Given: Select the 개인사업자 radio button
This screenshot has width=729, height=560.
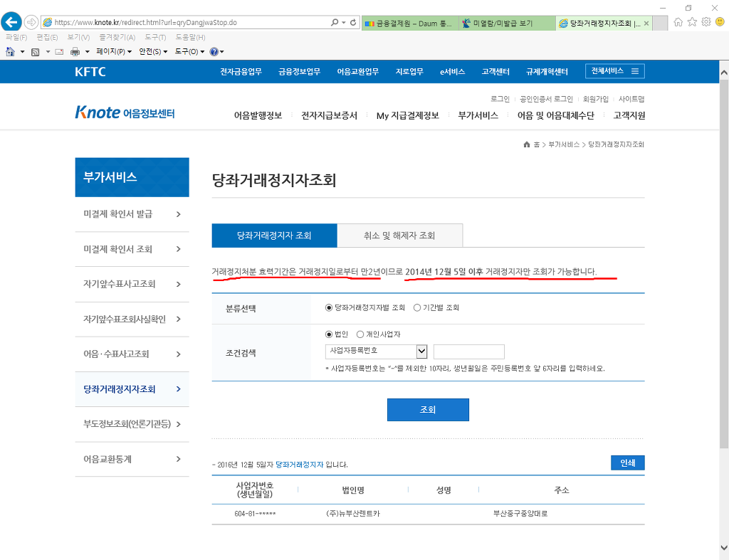Looking at the screenshot, I should point(360,334).
